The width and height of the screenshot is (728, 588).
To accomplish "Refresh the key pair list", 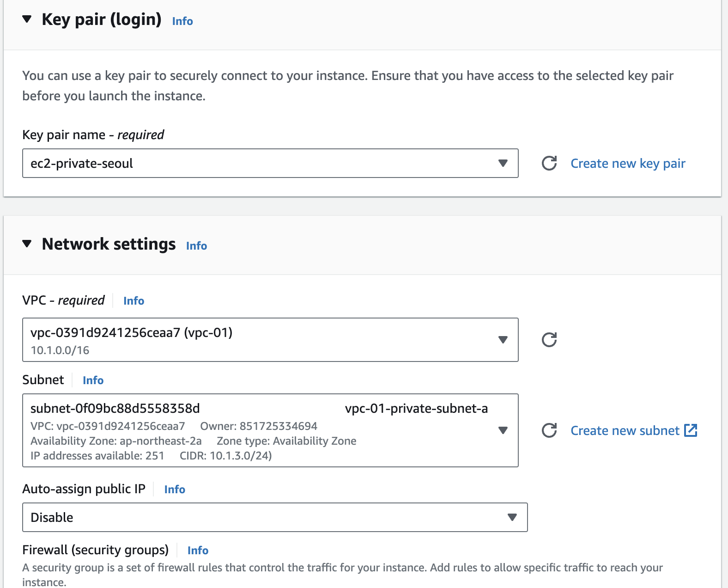I will pos(549,163).
